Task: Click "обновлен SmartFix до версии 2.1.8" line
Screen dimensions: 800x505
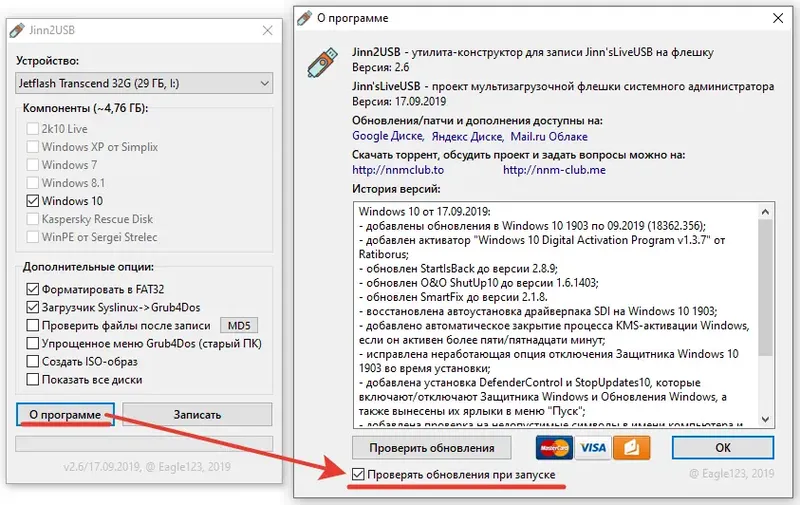Action: (453, 297)
